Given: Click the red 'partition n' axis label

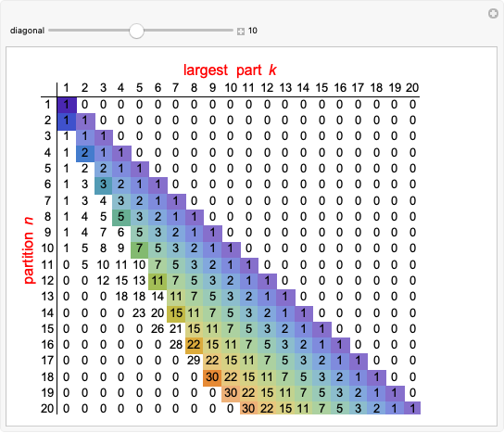Looking at the screenshot, I should (x=29, y=250).
